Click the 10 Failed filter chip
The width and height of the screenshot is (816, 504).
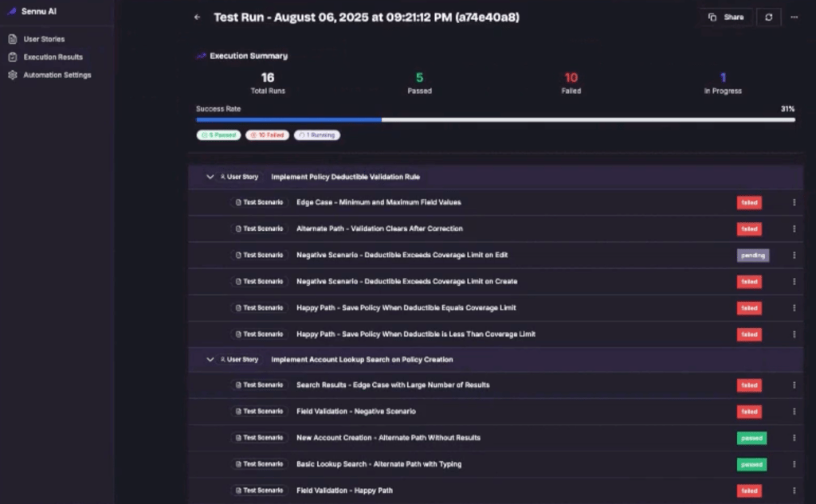(x=268, y=135)
